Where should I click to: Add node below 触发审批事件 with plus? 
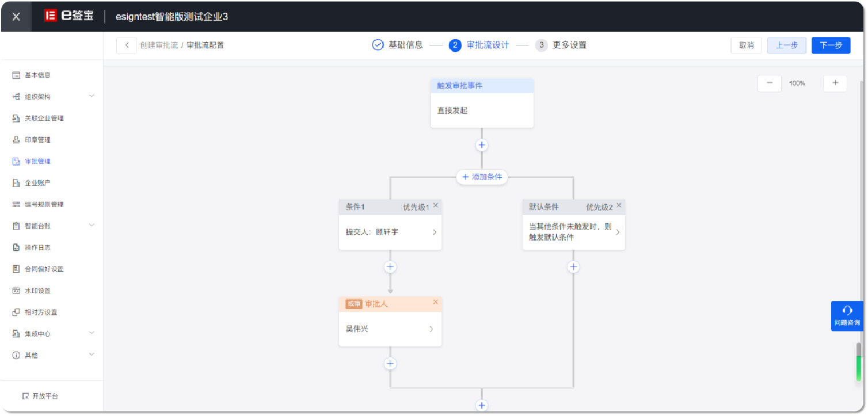(x=482, y=145)
